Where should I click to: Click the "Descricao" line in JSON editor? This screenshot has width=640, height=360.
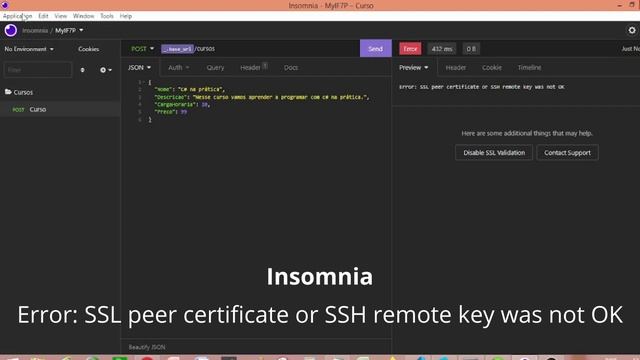coord(262,97)
